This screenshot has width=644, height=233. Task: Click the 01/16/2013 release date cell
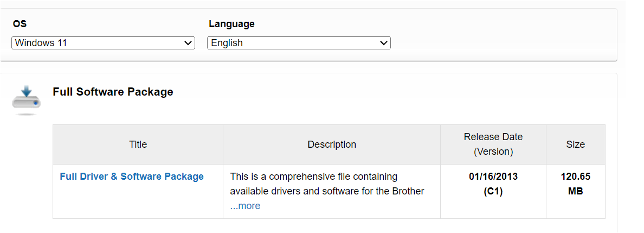pos(493,177)
